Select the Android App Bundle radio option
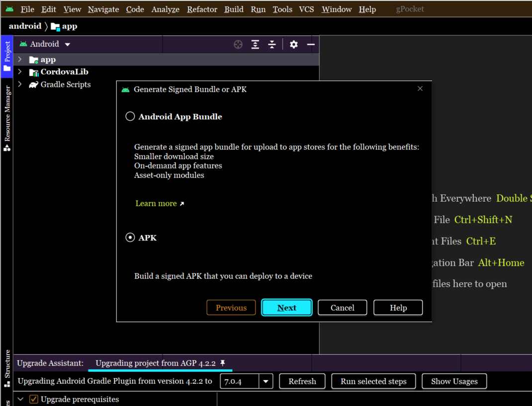 tap(130, 116)
